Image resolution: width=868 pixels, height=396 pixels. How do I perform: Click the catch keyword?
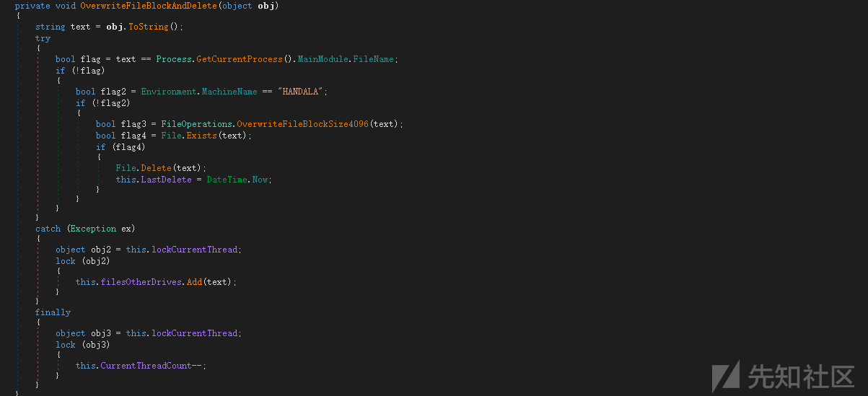point(48,229)
